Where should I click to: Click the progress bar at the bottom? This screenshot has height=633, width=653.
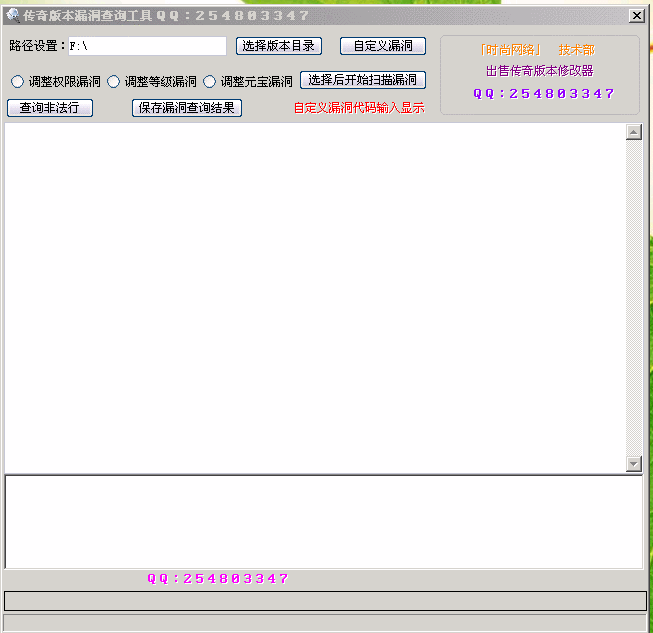coord(325,600)
